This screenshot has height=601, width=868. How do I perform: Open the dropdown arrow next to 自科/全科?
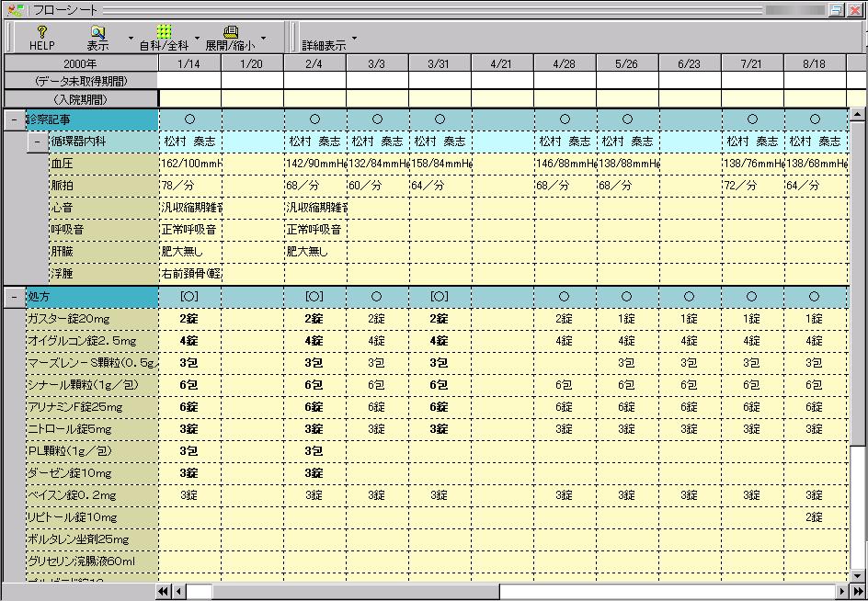[x=196, y=39]
